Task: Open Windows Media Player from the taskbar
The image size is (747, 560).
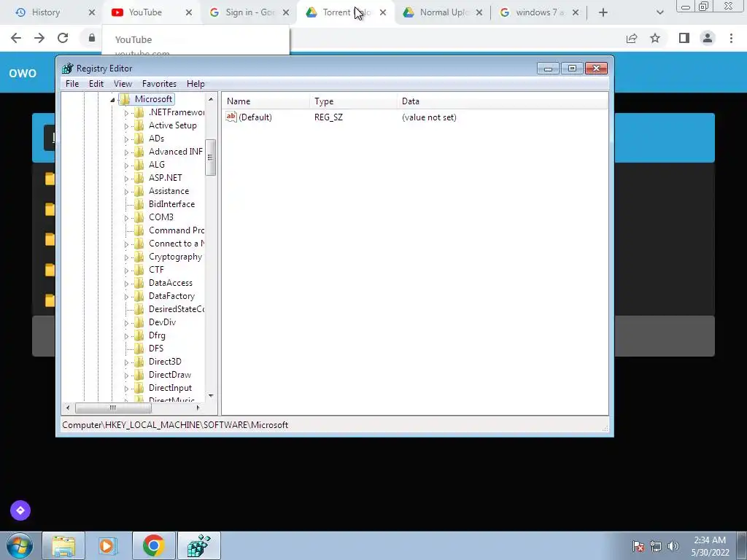Action: [107, 545]
